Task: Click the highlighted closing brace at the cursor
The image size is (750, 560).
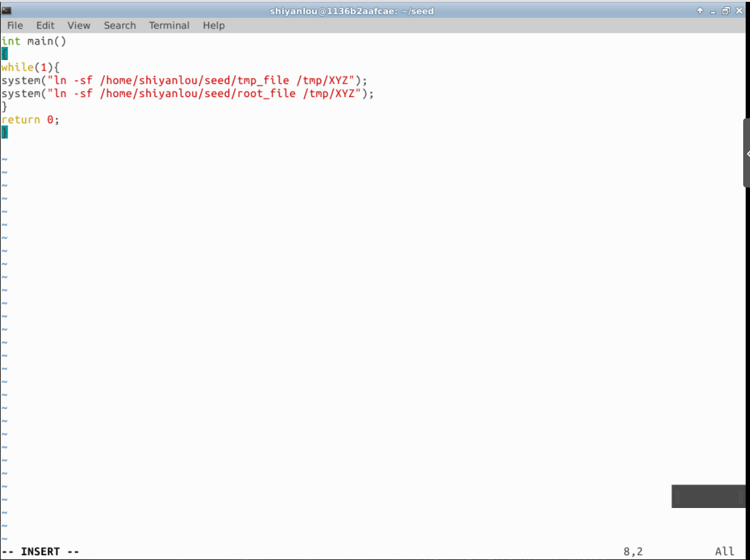Action: [x=4, y=132]
